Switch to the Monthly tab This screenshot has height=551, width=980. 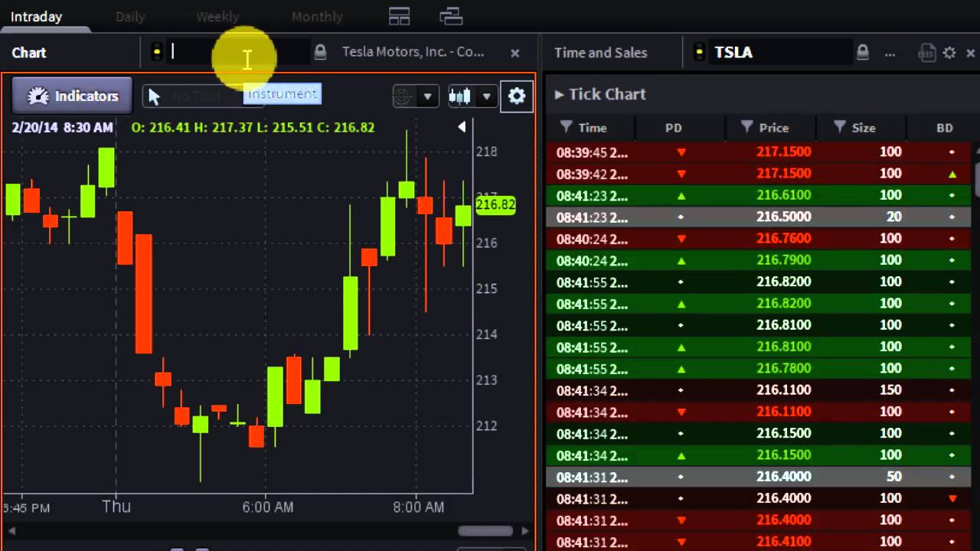317,16
